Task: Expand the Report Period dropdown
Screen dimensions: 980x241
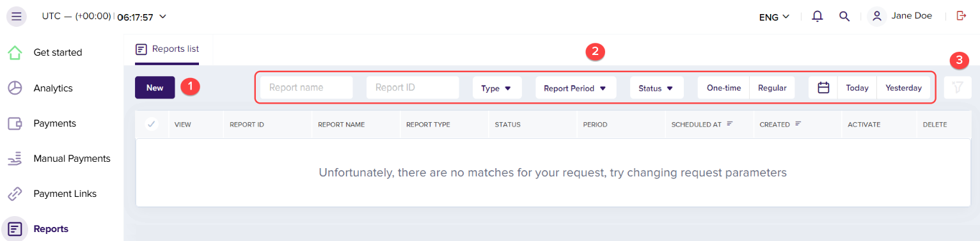Action: tap(576, 88)
